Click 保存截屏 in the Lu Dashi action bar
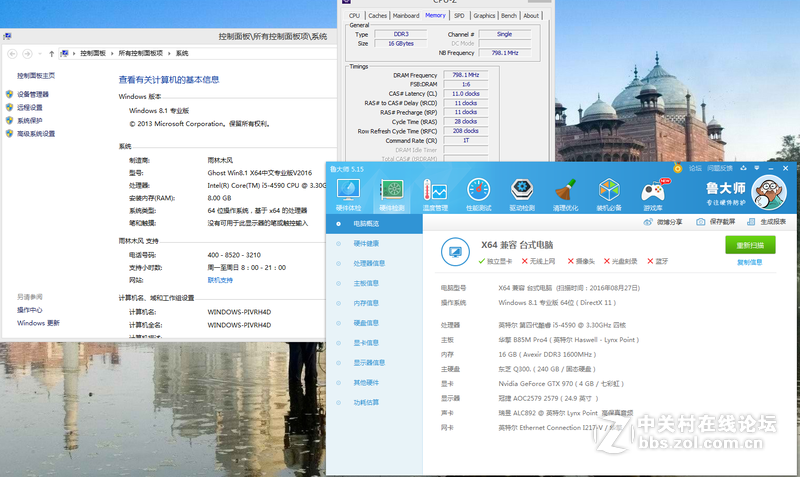The width and height of the screenshot is (800, 477). (x=716, y=222)
